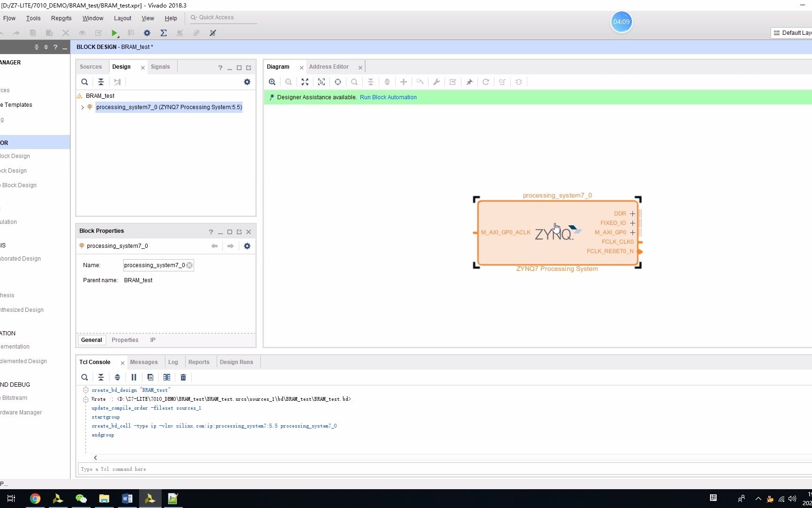The image size is (812, 508).
Task: Run the green play flow button
Action: [x=114, y=33]
